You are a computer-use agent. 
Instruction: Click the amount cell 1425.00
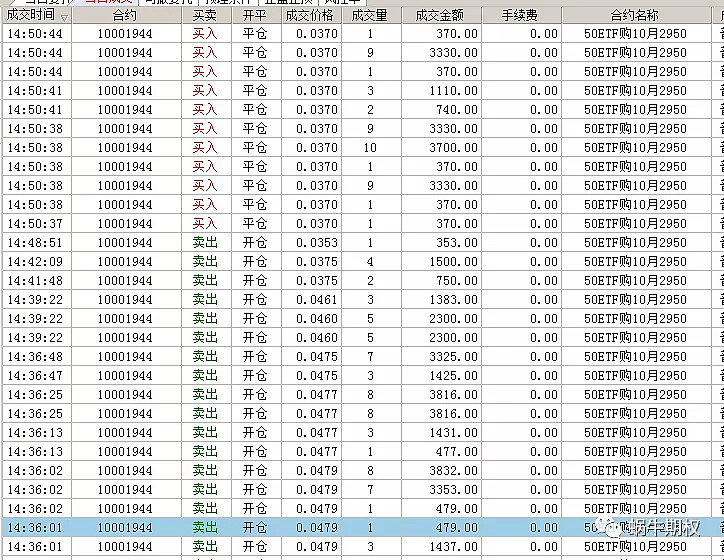click(453, 376)
